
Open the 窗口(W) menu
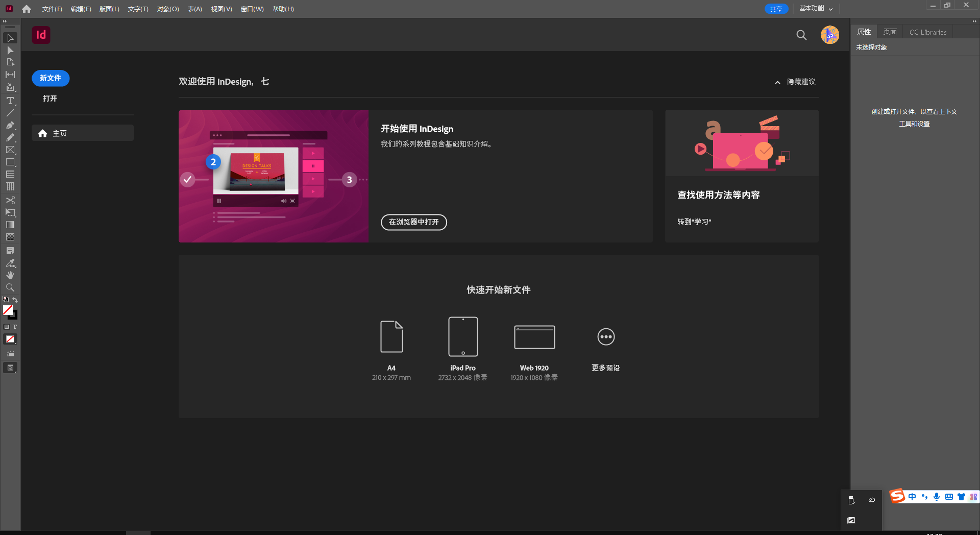252,9
